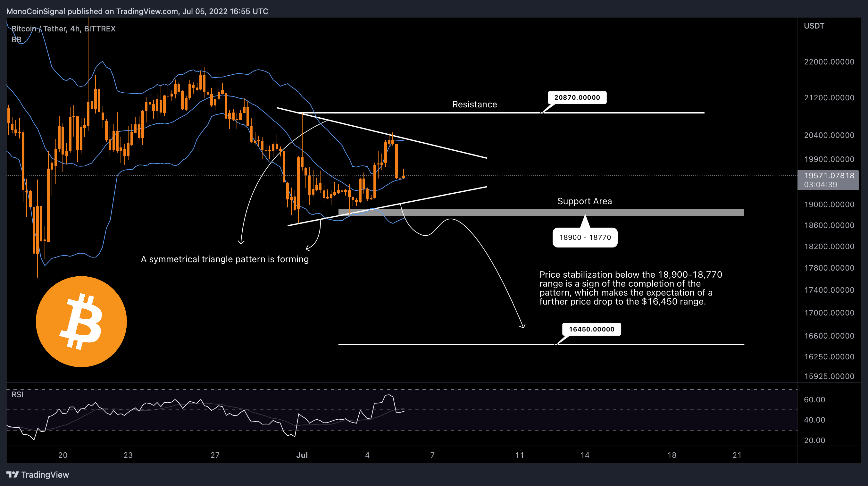
Task: Click the RSI indicator label
Action: pyautogui.click(x=18, y=394)
